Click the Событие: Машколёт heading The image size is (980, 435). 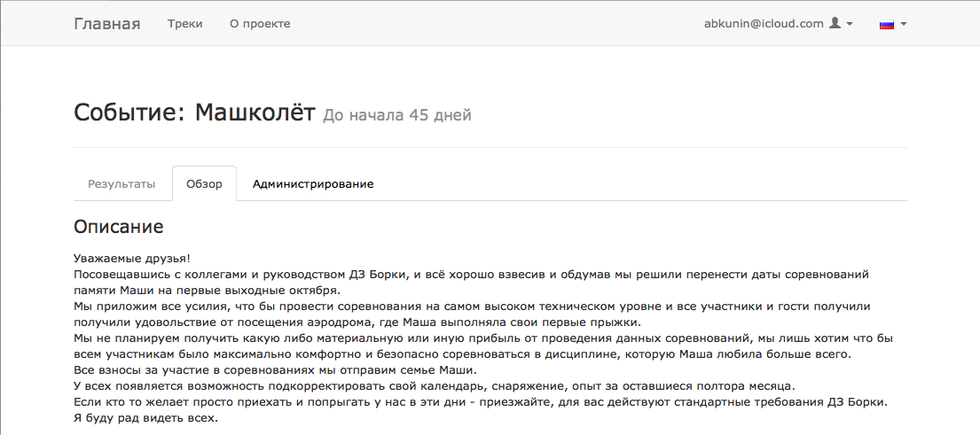coord(195,113)
